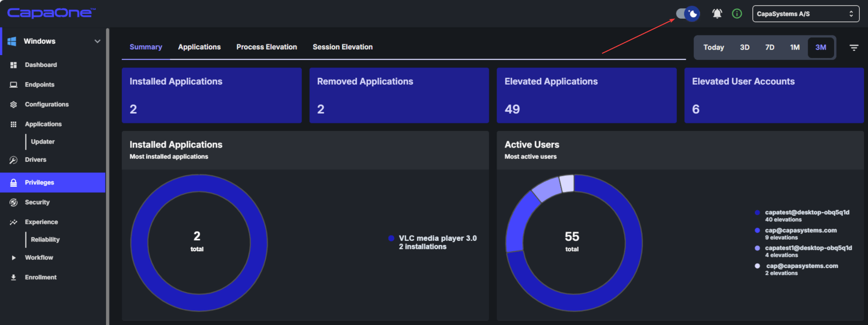Open the CapaSystems A/S organization dropdown
Image resolution: width=868 pixels, height=325 pixels.
coord(806,14)
